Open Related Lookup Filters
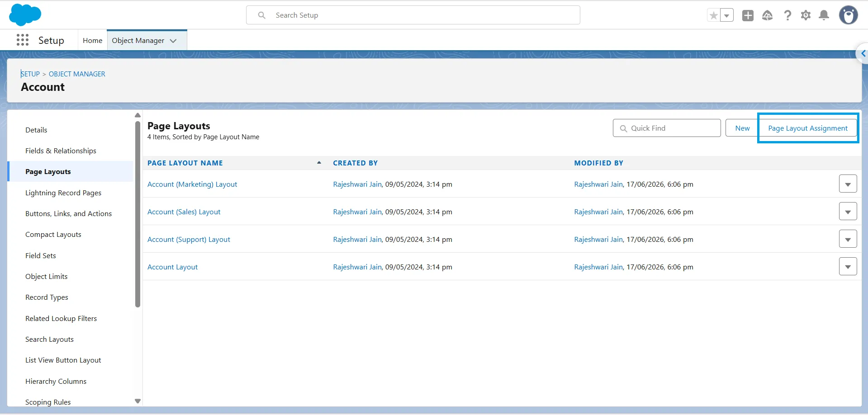868x415 pixels. 61,318
